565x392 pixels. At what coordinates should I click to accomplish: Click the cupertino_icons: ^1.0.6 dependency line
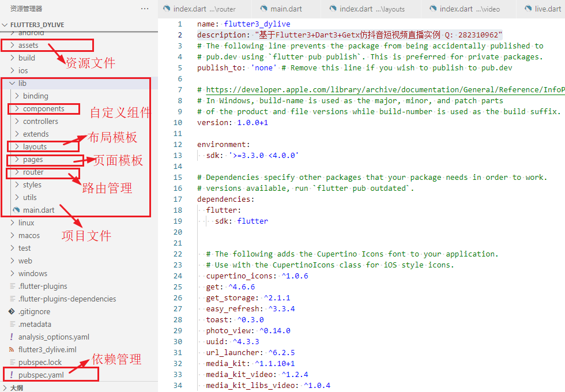coord(257,276)
